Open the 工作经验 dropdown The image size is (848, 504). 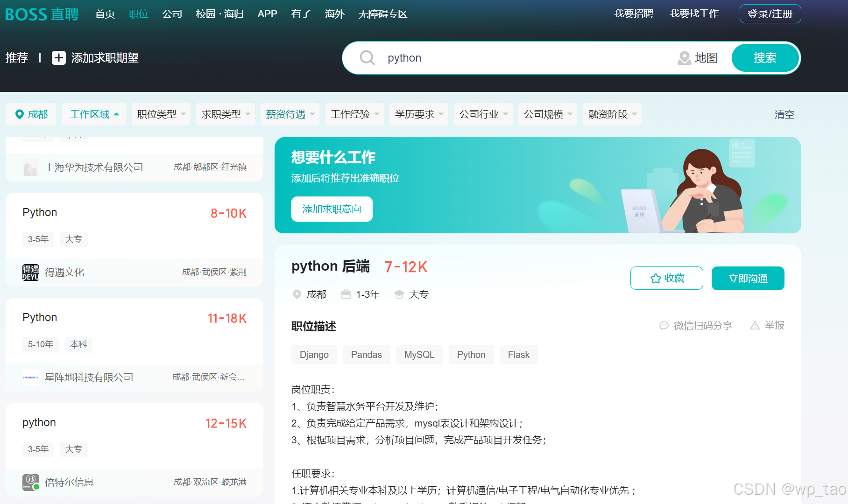click(x=354, y=114)
